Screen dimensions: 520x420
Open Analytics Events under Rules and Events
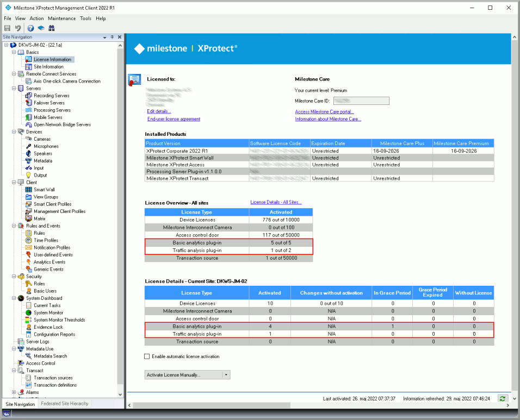(49, 262)
